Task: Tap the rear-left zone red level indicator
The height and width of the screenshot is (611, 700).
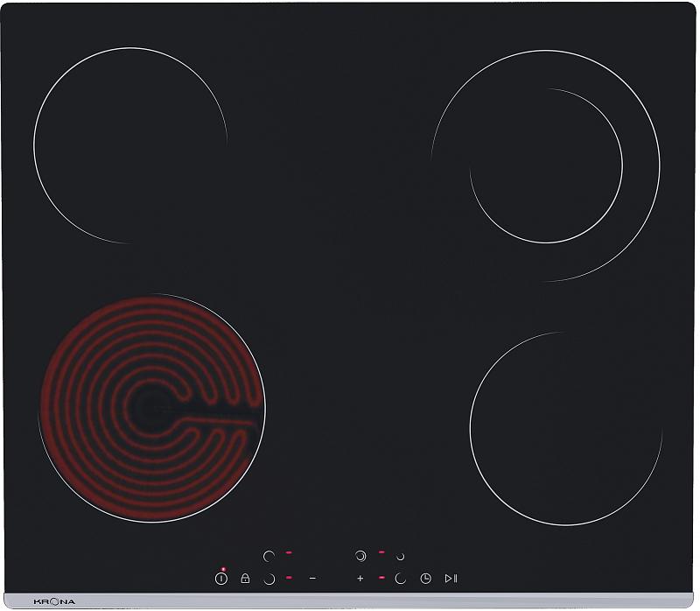Action: 289,552
